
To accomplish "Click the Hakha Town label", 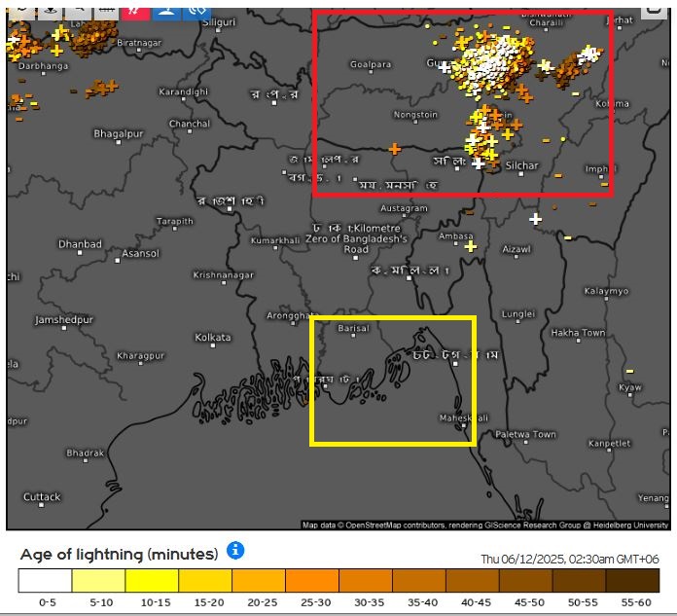I will click(x=578, y=333).
